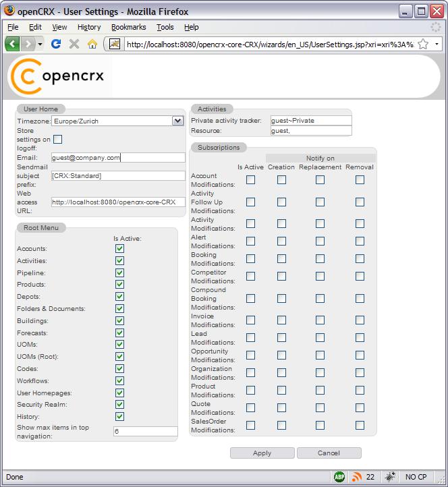Click the Web access URL field

[x=118, y=202]
